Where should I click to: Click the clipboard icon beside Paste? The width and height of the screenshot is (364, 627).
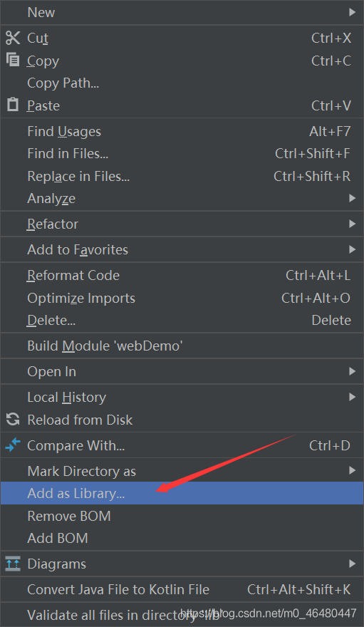[x=13, y=104]
